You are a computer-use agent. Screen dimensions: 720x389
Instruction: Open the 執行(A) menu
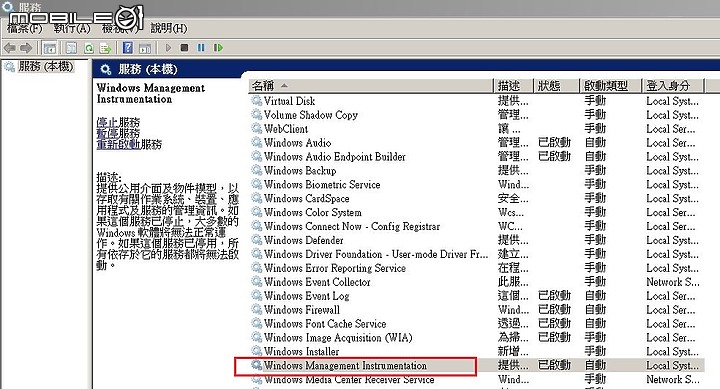point(72,28)
